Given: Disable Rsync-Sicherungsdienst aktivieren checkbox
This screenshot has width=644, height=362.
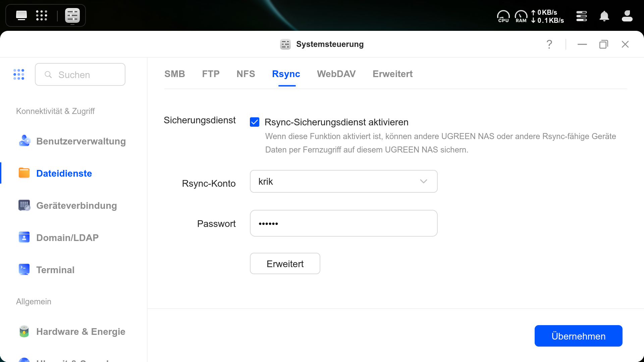Looking at the screenshot, I should pos(255,122).
